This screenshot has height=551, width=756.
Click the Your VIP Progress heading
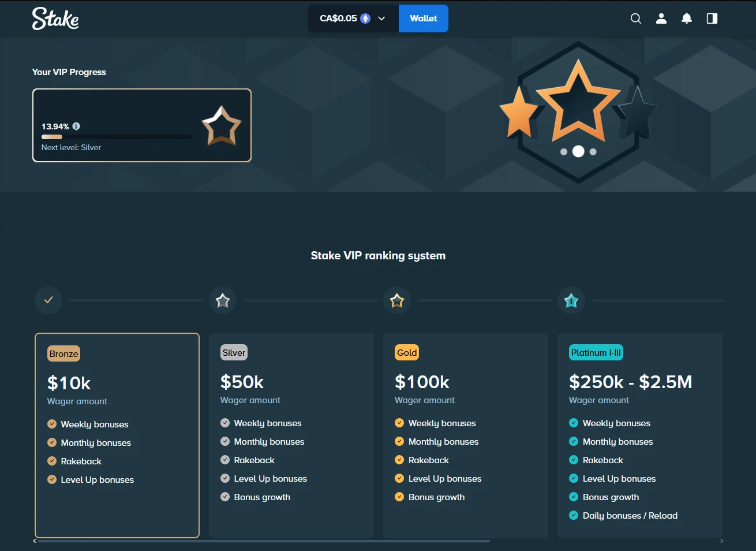point(69,72)
